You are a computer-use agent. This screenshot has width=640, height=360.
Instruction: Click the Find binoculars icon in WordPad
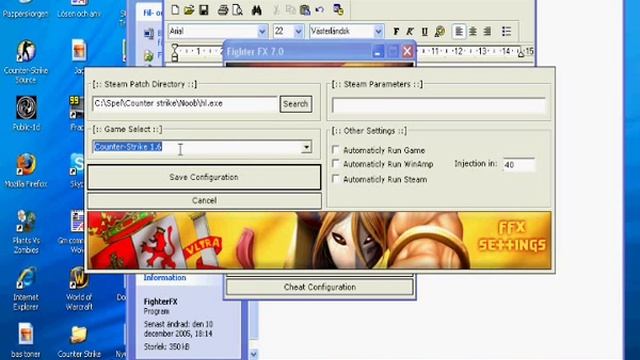click(256, 10)
